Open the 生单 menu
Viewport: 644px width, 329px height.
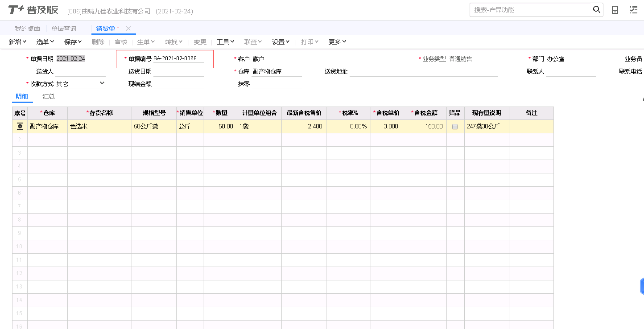pyautogui.click(x=146, y=42)
